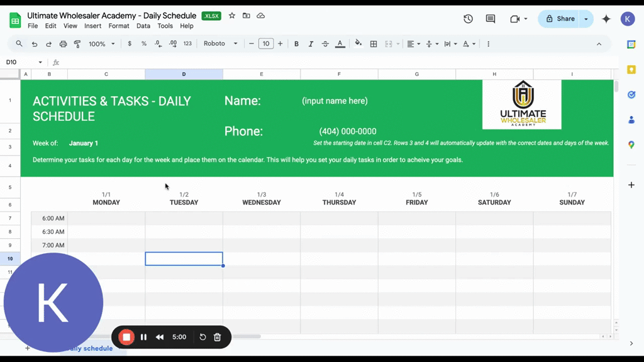The width and height of the screenshot is (644, 362).
Task: Open comments panel icon
Action: [x=491, y=19]
